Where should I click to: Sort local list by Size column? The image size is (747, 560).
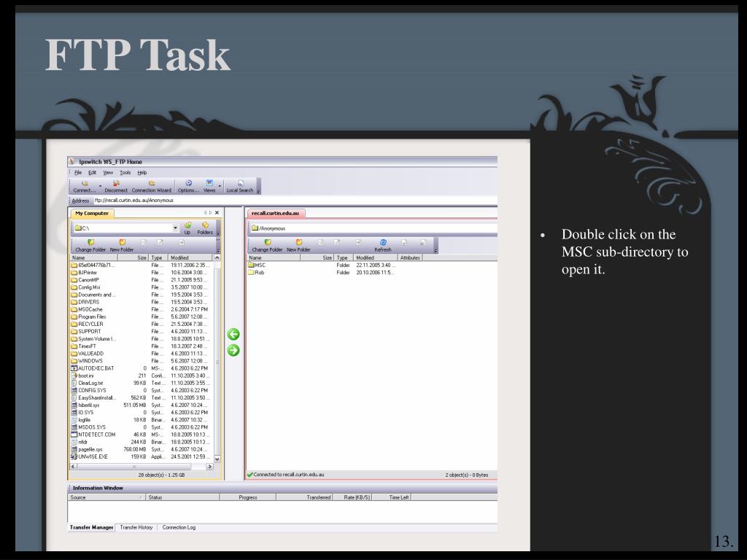point(133,257)
